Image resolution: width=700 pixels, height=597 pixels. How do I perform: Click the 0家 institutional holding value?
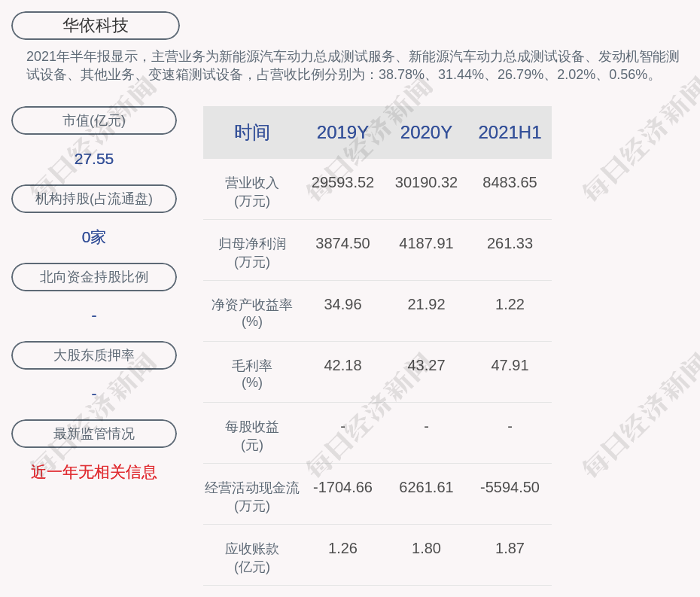coord(94,237)
